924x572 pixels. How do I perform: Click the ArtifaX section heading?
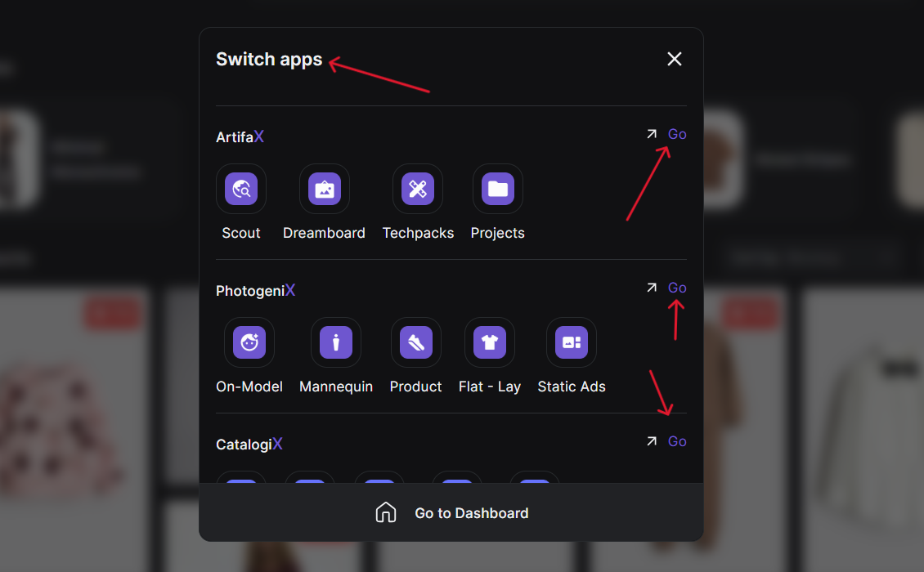coord(240,137)
